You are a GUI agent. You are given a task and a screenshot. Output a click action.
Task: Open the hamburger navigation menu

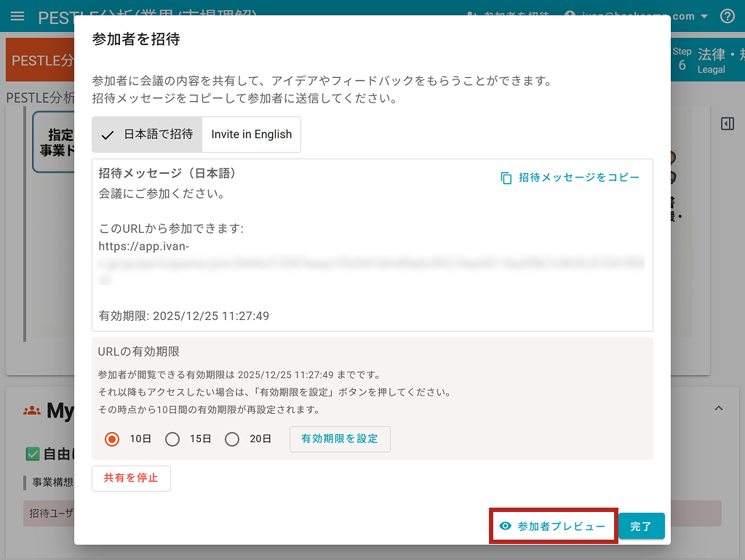(x=17, y=16)
